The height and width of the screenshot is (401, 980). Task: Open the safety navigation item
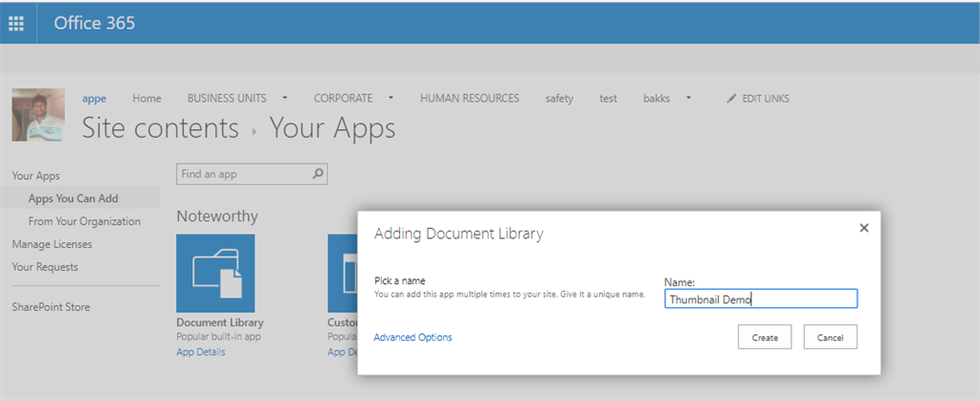[559, 99]
